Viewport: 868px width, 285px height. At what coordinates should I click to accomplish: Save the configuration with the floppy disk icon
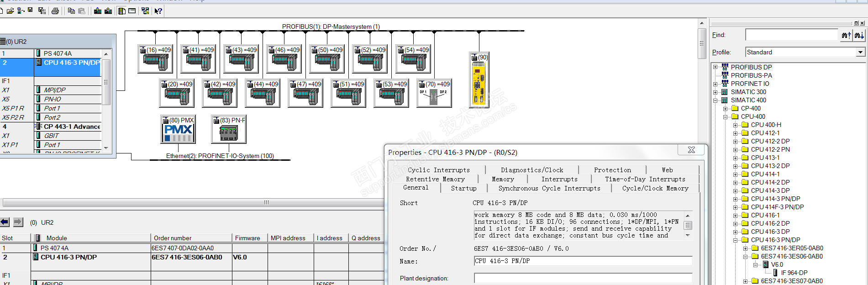pyautogui.click(x=30, y=10)
